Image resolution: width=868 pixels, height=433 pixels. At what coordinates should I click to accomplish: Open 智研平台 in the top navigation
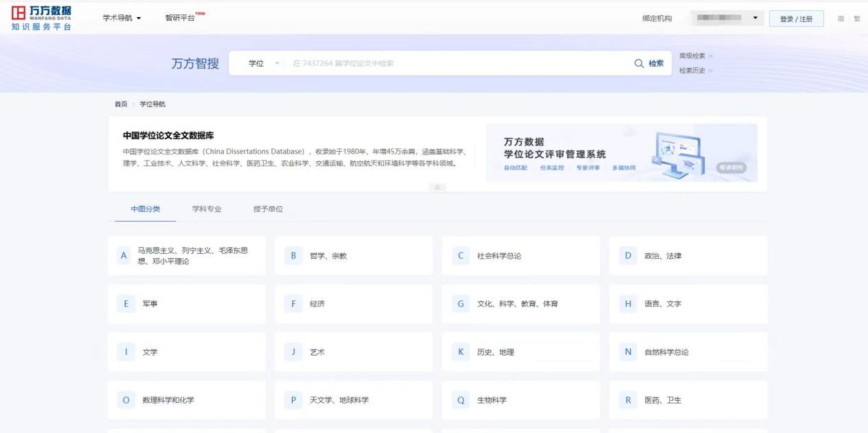181,19
